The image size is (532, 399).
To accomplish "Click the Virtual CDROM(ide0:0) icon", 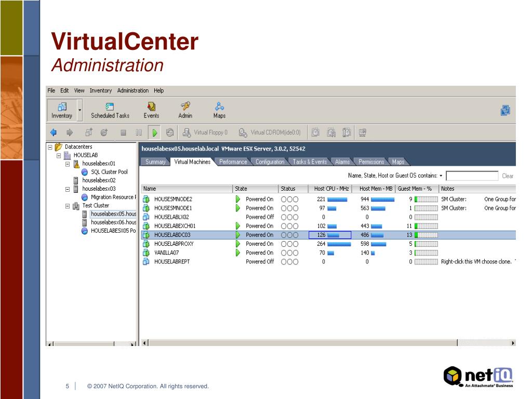I will 243,132.
